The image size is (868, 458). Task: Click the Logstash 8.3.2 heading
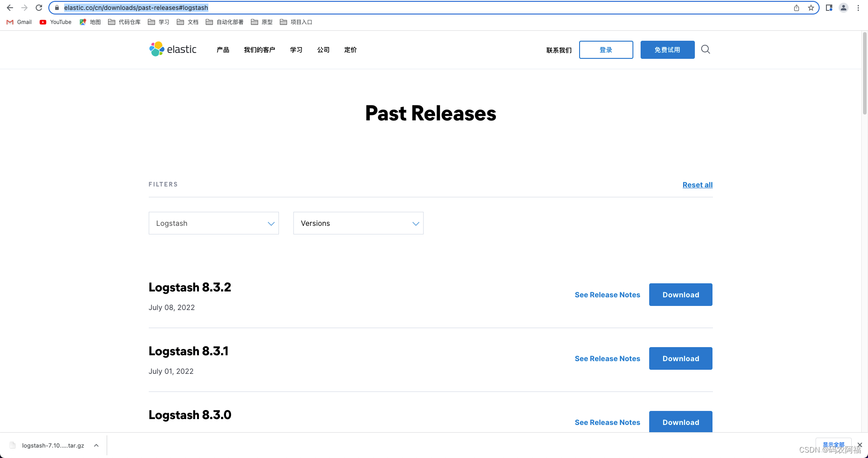click(190, 287)
